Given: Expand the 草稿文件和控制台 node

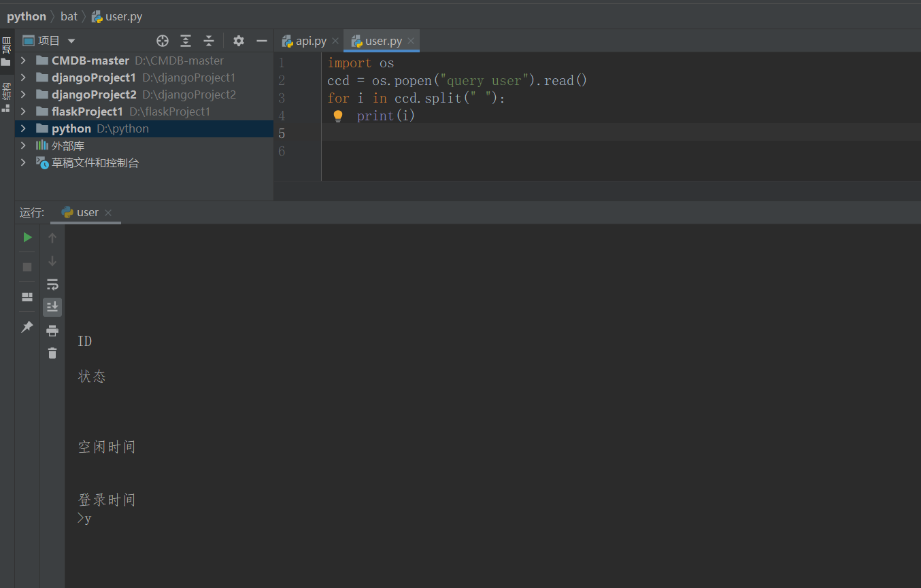Looking at the screenshot, I should 24,162.
